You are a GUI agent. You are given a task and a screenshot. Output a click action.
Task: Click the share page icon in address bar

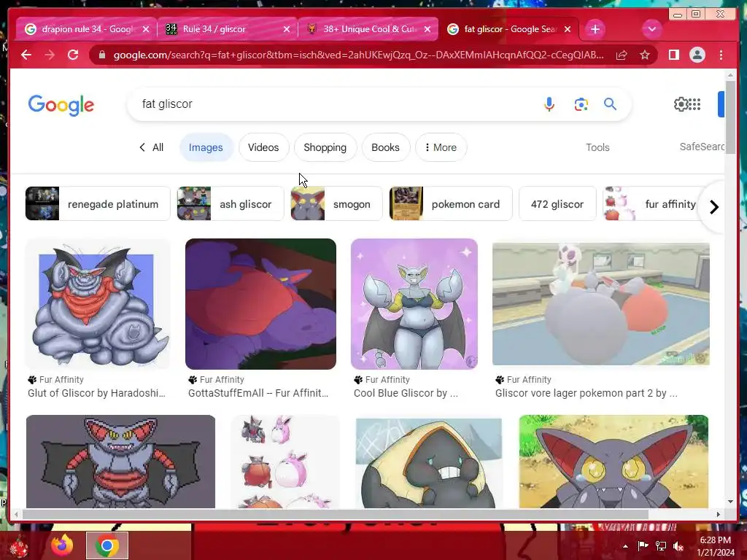pyautogui.click(x=622, y=55)
